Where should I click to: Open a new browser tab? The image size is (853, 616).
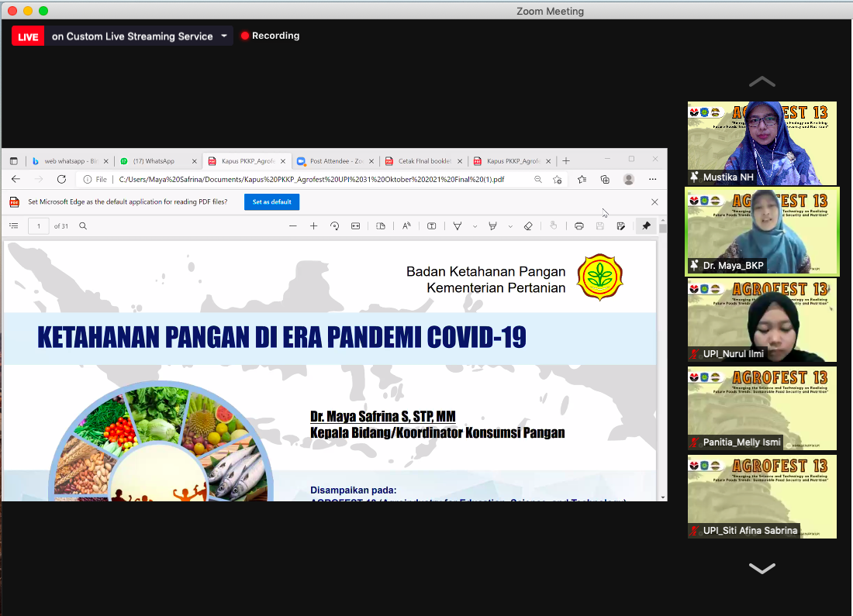(x=566, y=161)
